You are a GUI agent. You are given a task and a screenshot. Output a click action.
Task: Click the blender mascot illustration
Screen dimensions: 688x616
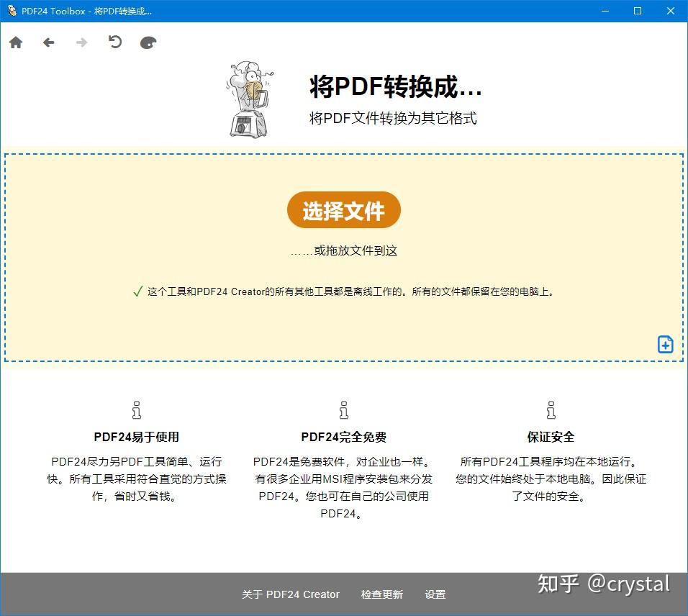point(248,99)
